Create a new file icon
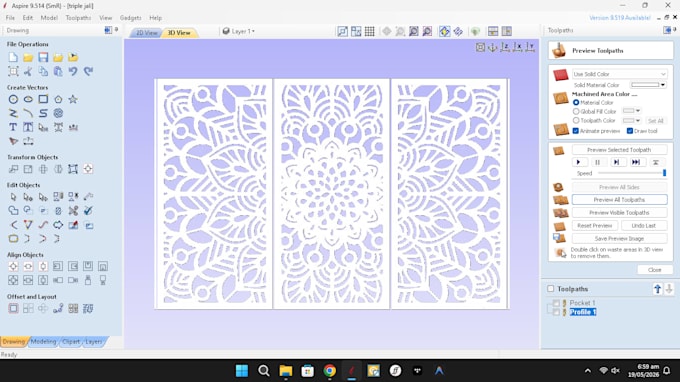680x382 pixels. [13, 57]
